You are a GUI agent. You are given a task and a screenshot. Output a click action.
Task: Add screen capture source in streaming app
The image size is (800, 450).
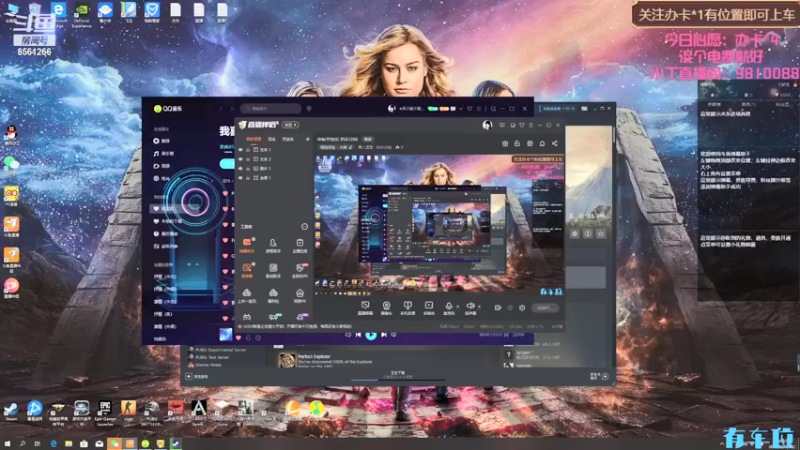tap(365, 308)
